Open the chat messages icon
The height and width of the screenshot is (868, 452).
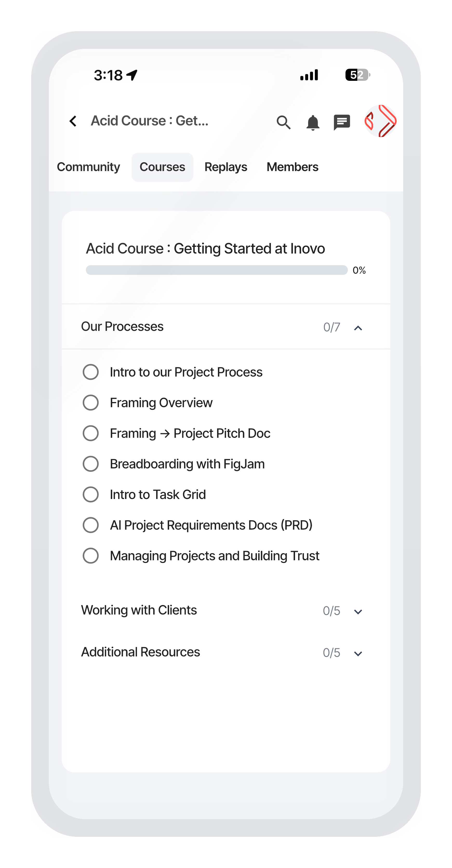coord(342,122)
